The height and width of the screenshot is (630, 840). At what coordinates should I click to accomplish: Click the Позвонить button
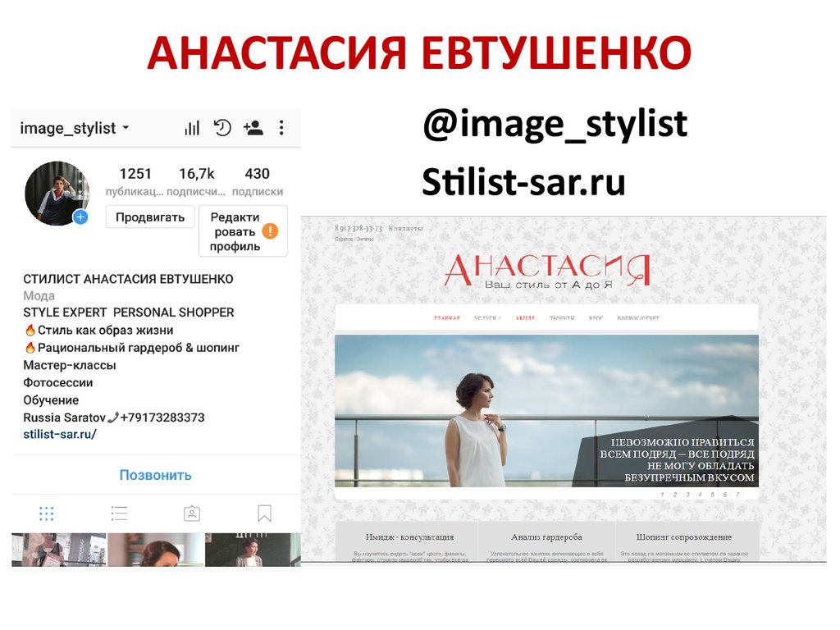pos(155,475)
